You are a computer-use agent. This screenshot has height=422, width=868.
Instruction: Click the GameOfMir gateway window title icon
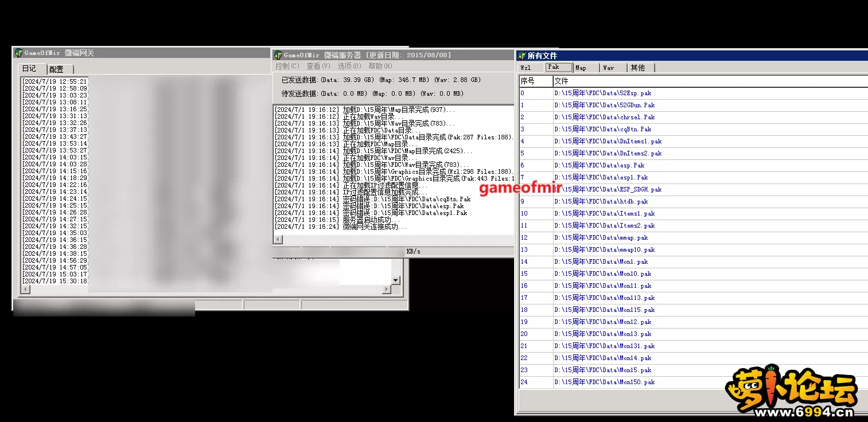pyautogui.click(x=18, y=53)
